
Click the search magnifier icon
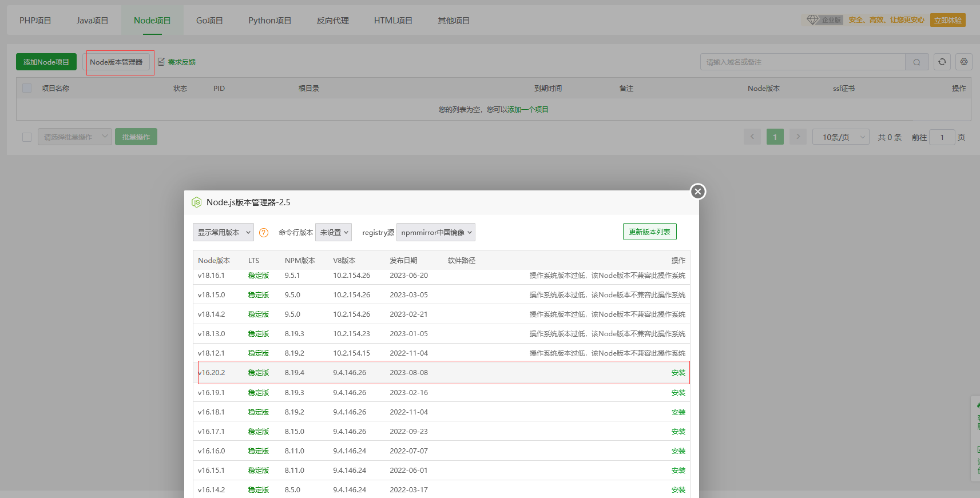[x=916, y=62]
